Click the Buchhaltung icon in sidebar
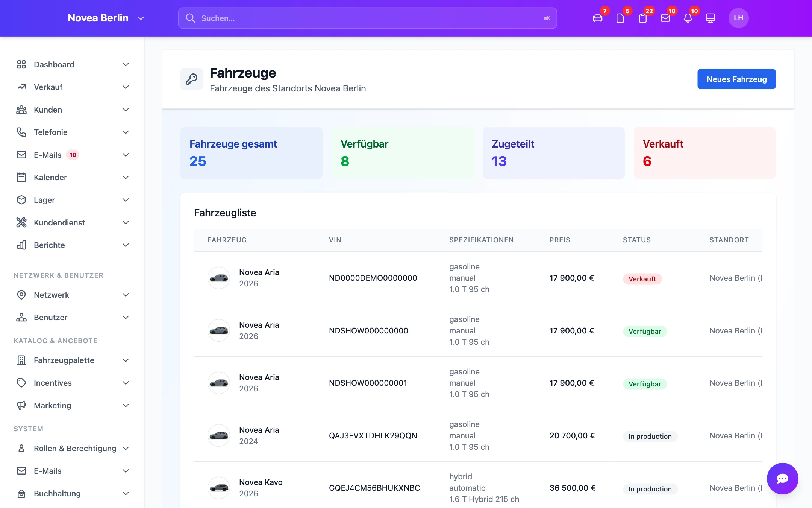 (x=21, y=493)
